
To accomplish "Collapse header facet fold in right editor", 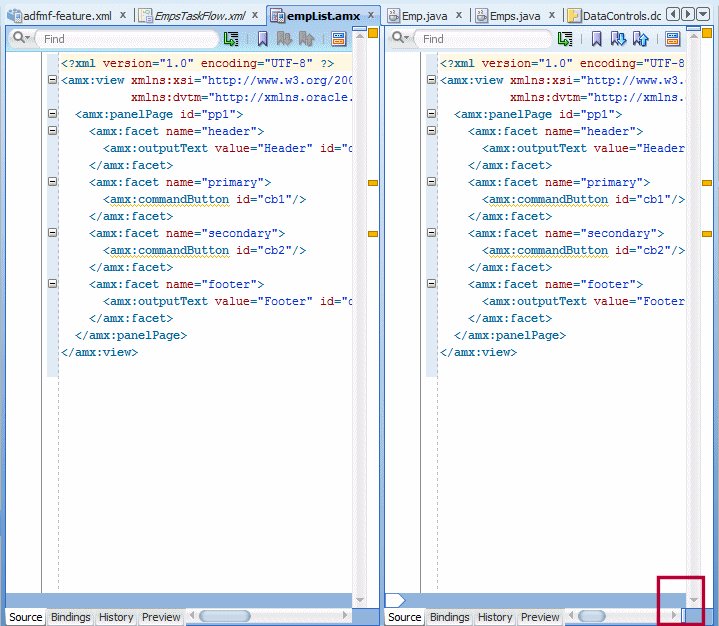I will tap(431, 131).
